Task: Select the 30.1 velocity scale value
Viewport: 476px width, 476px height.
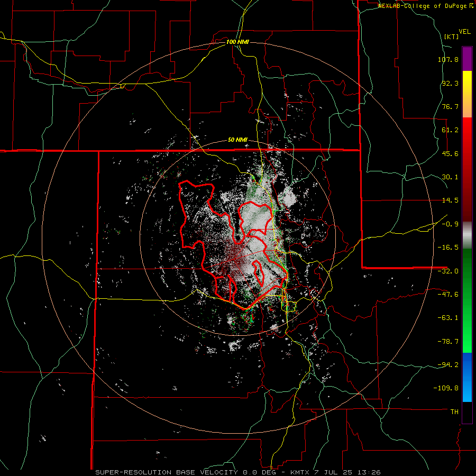Action: [x=450, y=177]
